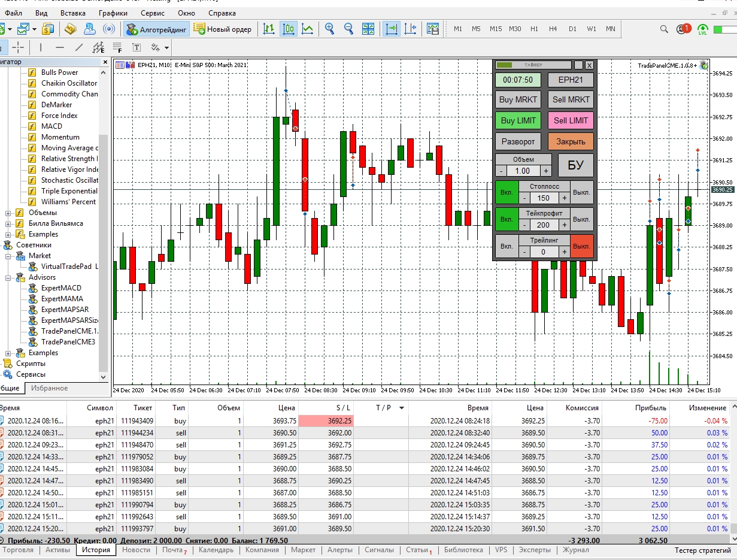Image resolution: width=737 pixels, height=560 pixels.
Task: Collapse the Advisors tree node
Action: tap(8, 277)
